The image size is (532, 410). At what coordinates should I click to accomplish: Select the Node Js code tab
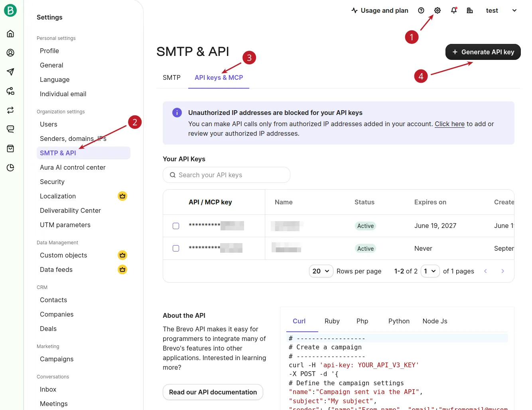435,321
